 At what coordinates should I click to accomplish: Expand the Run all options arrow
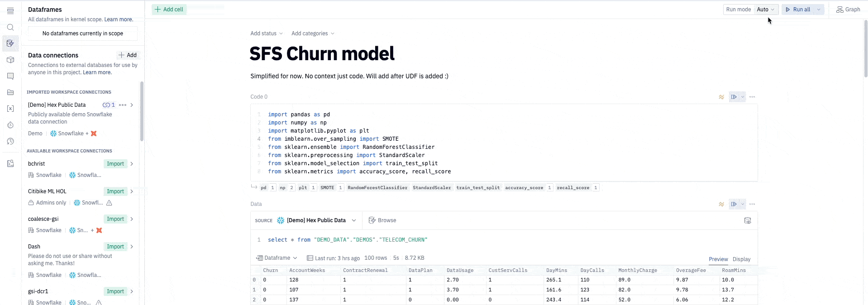819,10
